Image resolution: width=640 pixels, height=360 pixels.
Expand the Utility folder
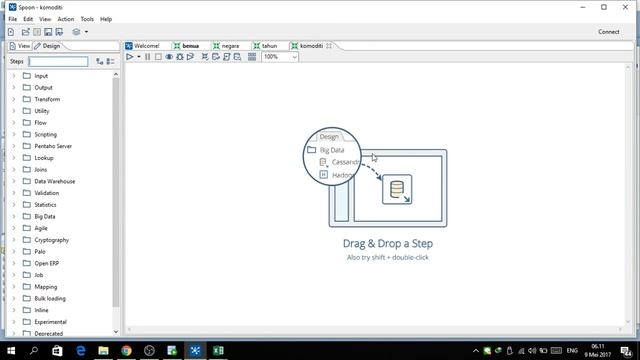click(x=14, y=111)
